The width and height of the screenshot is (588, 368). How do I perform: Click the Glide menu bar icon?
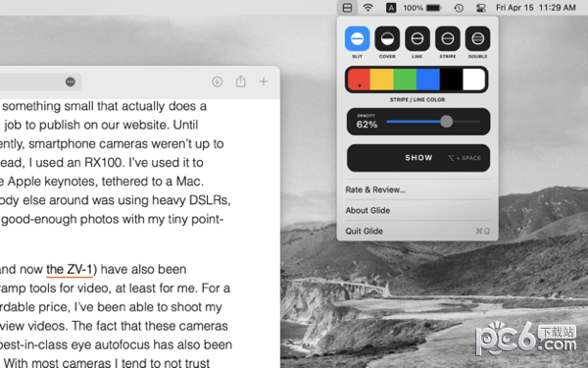pos(347,8)
